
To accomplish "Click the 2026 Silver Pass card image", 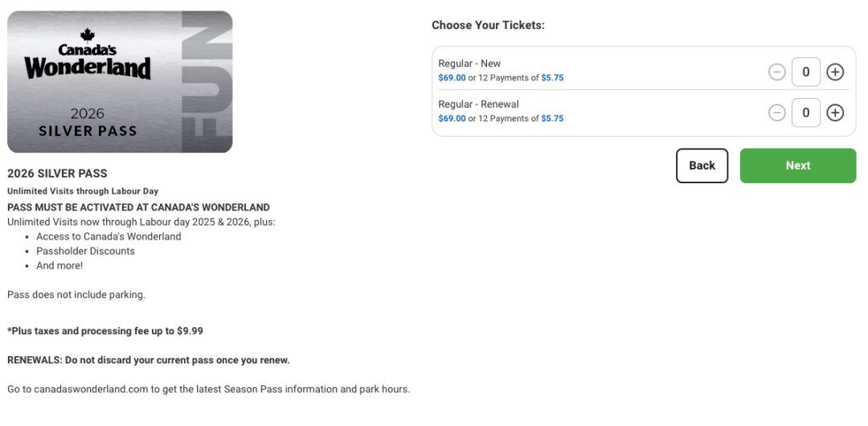I will (x=120, y=82).
